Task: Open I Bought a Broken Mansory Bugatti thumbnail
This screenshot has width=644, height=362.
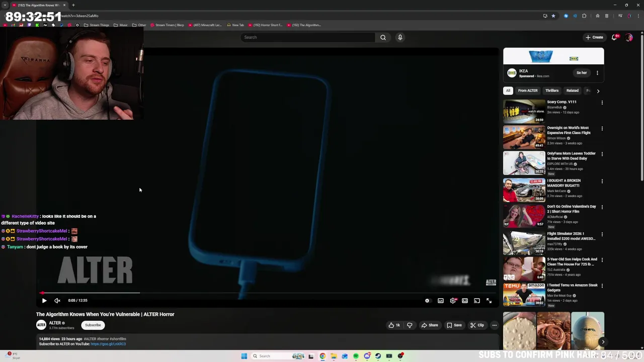Action: coord(524,190)
